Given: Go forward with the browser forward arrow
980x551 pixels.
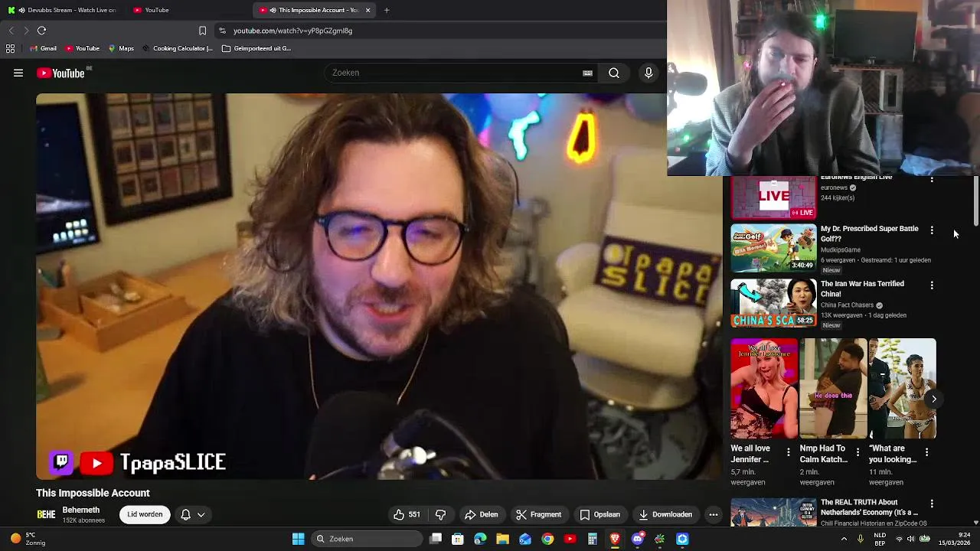Looking at the screenshot, I should pyautogui.click(x=26, y=31).
